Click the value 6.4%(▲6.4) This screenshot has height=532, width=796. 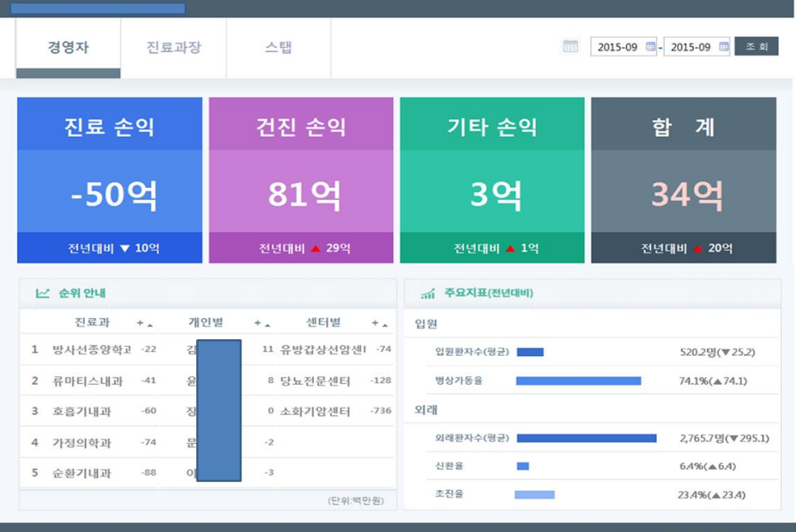coord(708,466)
